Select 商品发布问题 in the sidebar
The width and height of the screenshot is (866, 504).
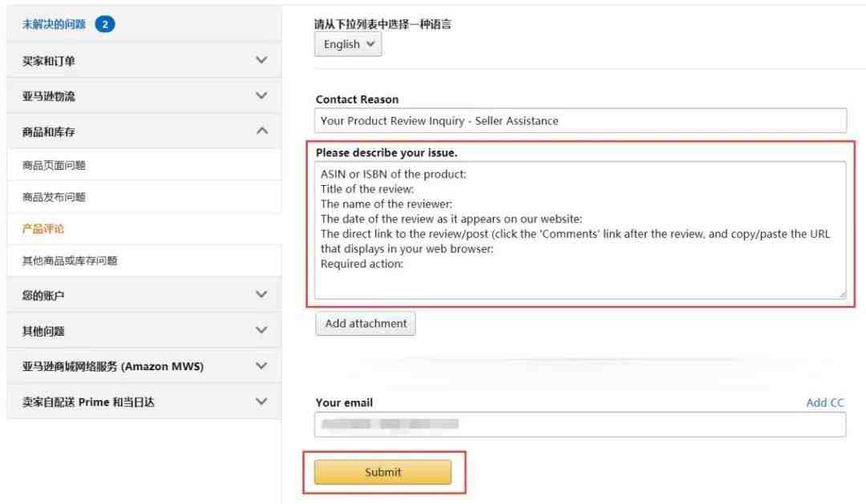pos(54,197)
